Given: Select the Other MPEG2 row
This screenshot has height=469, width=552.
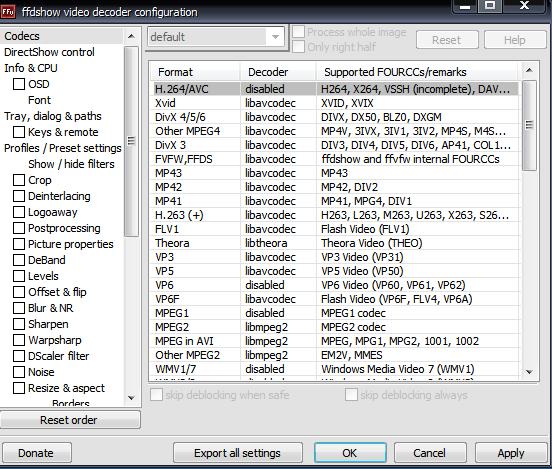Looking at the screenshot, I should pos(335,355).
